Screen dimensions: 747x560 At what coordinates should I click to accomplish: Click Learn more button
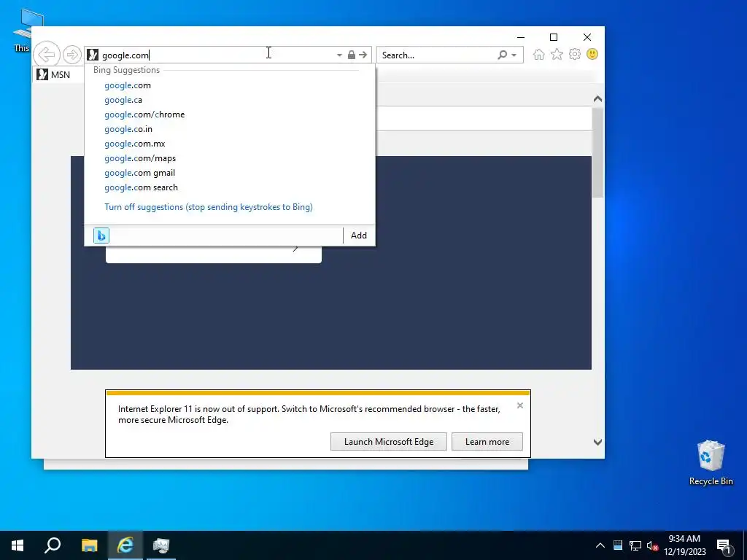pos(487,441)
